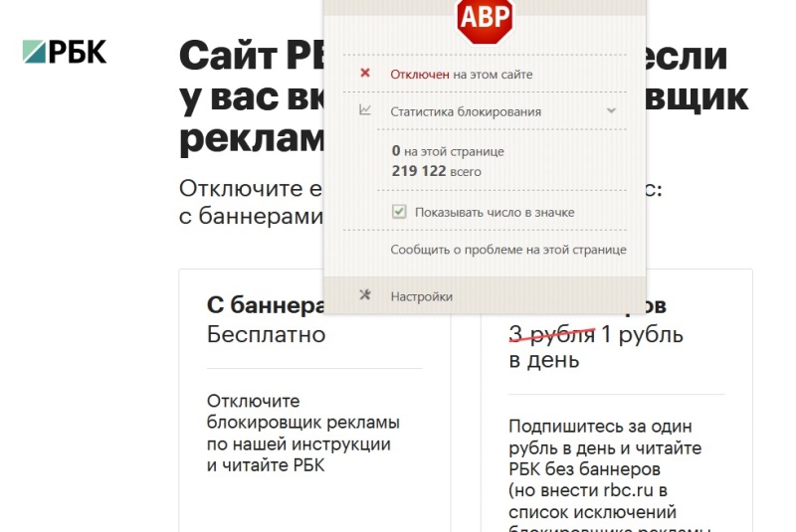
Task: Select '0 на этой странице' text
Action: 448,151
